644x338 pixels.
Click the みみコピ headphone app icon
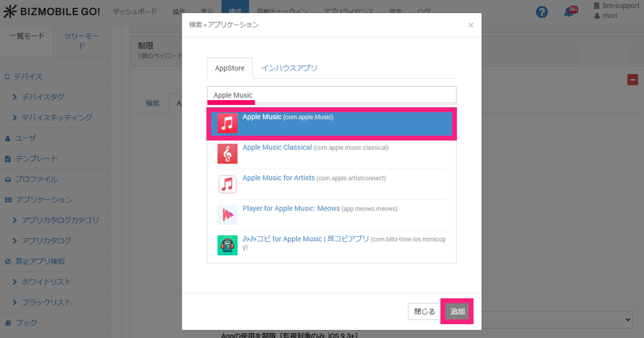pos(227,245)
